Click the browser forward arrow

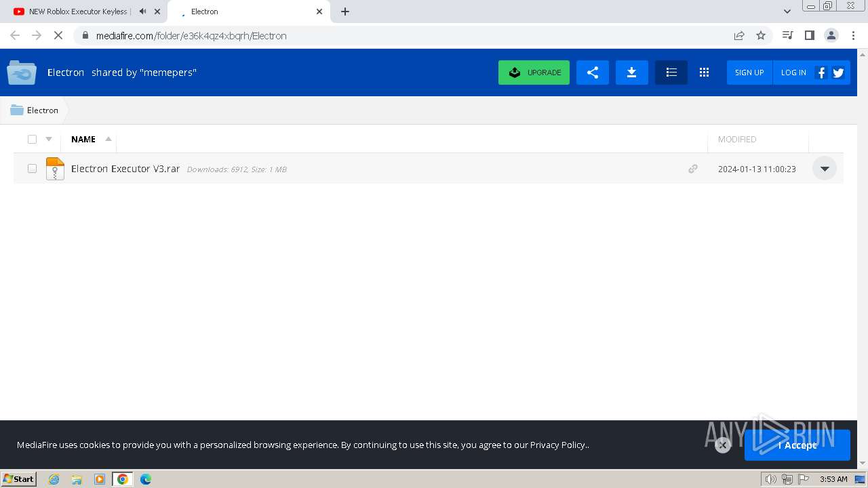pos(37,35)
